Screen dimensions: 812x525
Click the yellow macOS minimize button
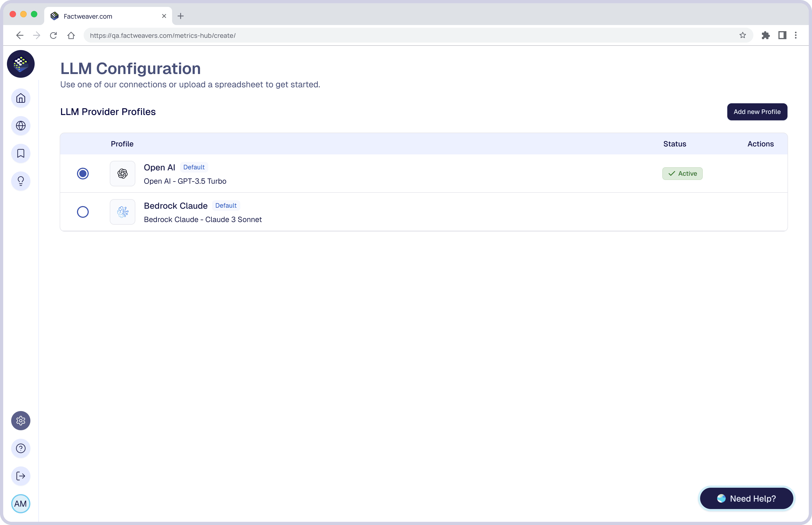(x=23, y=14)
